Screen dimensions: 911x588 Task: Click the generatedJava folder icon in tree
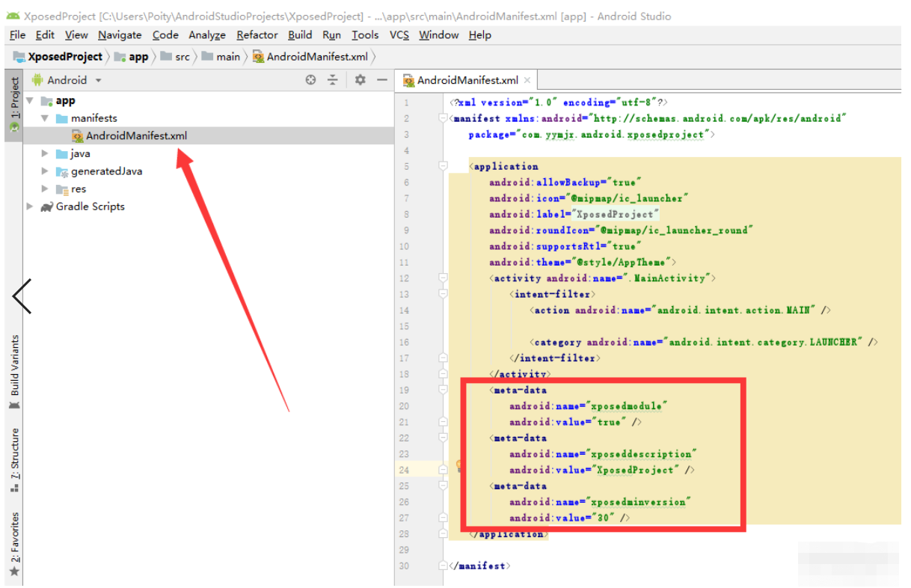[x=62, y=171]
